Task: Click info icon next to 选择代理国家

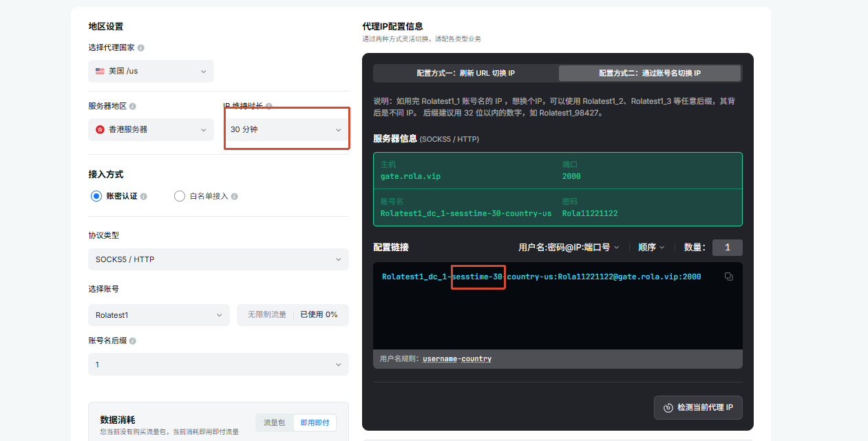Action: pos(141,48)
